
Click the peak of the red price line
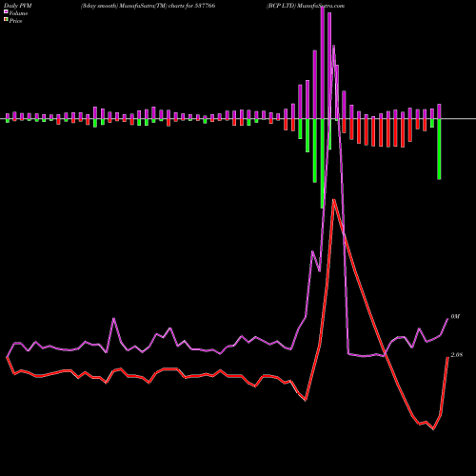tap(334, 200)
